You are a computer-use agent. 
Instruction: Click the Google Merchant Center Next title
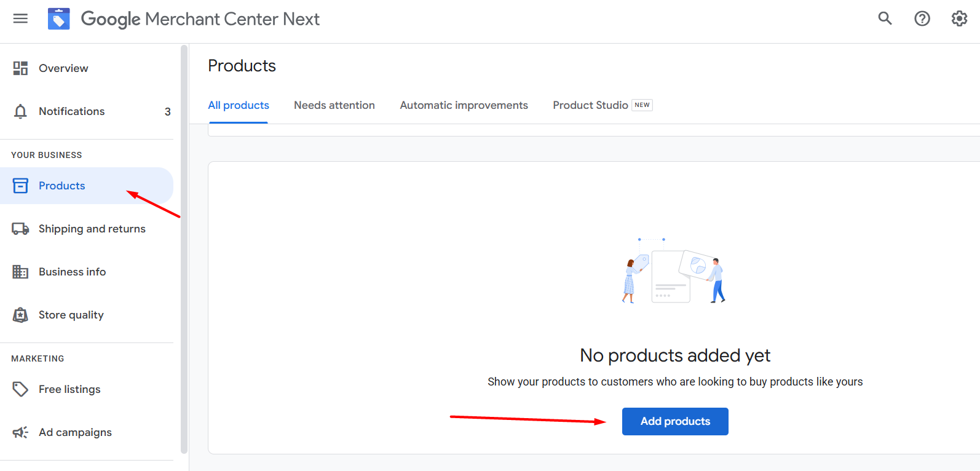200,19
